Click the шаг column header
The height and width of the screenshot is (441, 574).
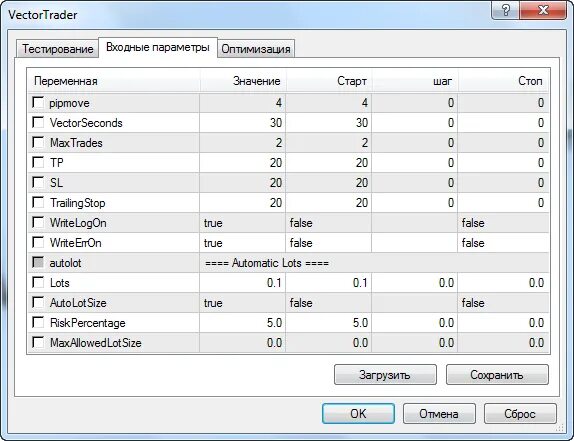click(415, 81)
